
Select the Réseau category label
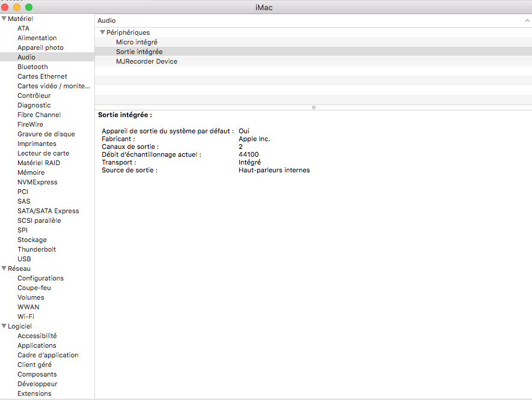tap(19, 268)
